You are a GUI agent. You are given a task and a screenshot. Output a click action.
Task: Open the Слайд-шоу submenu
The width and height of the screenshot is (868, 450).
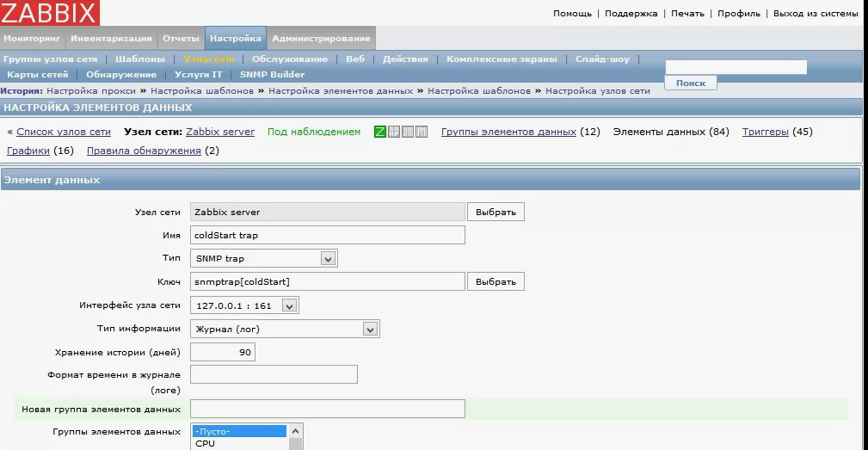[602, 59]
